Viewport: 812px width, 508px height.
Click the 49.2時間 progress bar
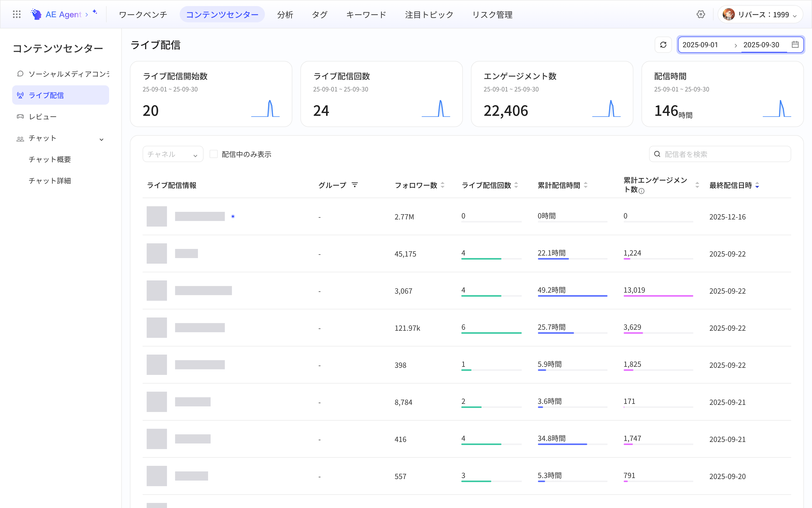tap(572, 296)
